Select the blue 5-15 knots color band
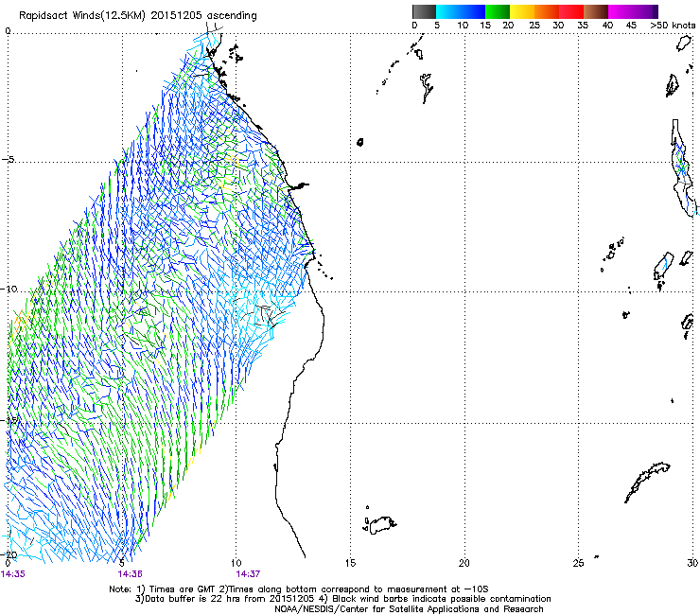700x615 pixels. [x=461, y=11]
